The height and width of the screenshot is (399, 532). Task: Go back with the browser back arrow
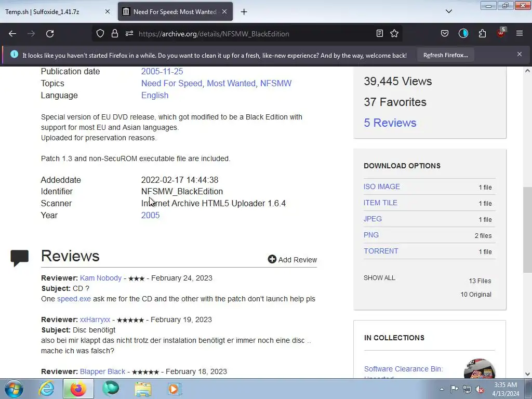[12, 34]
